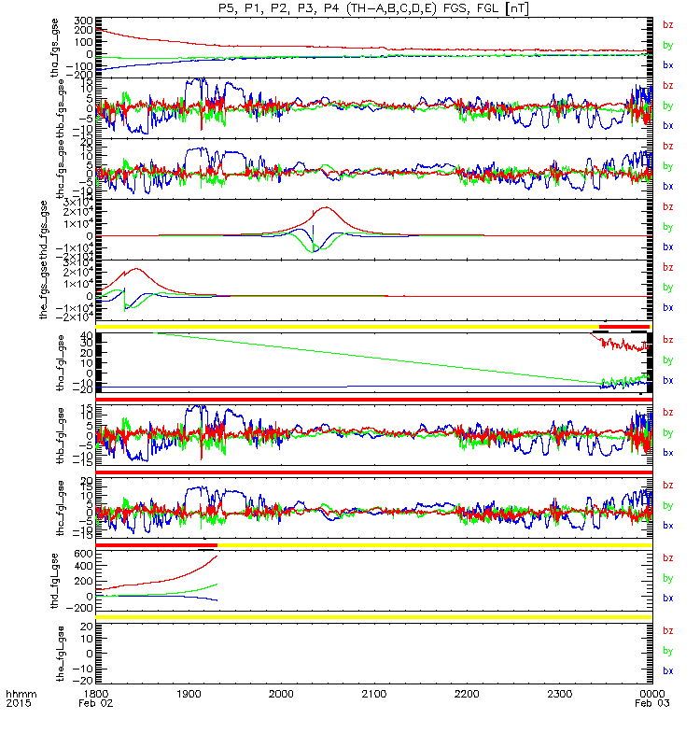The image size is (700, 747).
Task: Select the by legend of the_fgl_gse panel
Action: (668, 651)
